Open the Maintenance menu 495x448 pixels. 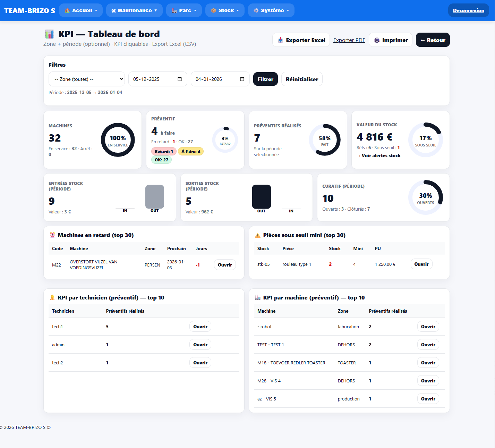pos(134,10)
